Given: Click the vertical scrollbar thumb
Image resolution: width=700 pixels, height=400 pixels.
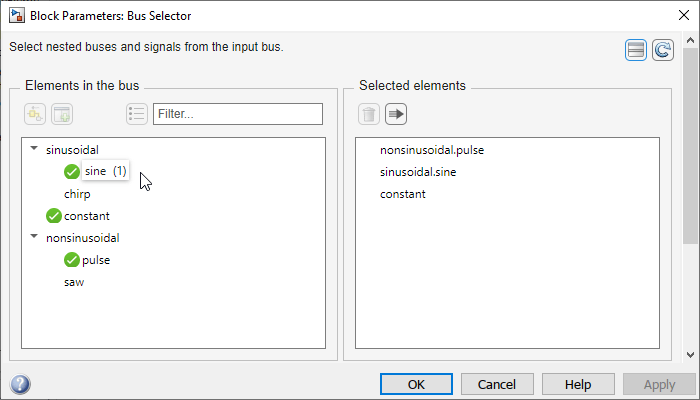Looking at the screenshot, I should pyautogui.click(x=690, y=146).
